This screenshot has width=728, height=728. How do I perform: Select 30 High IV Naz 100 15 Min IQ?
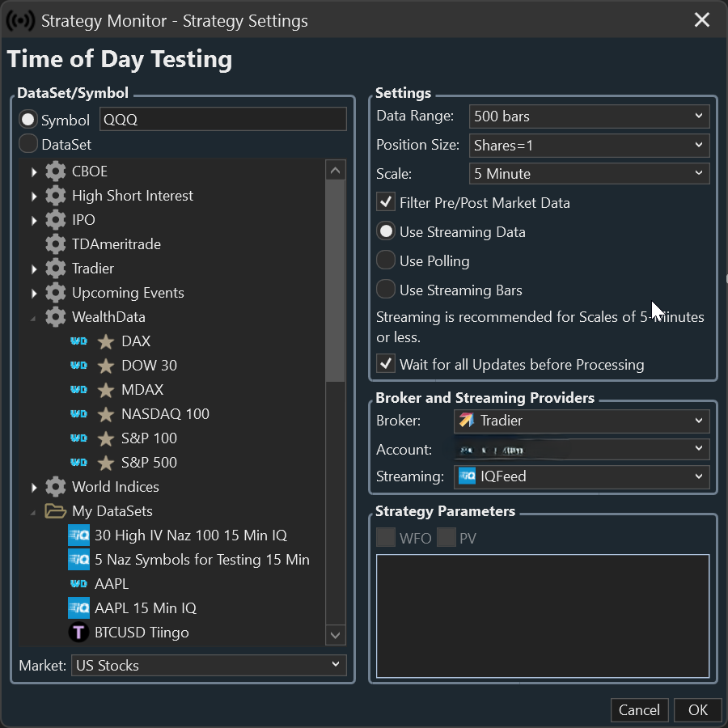click(x=191, y=535)
